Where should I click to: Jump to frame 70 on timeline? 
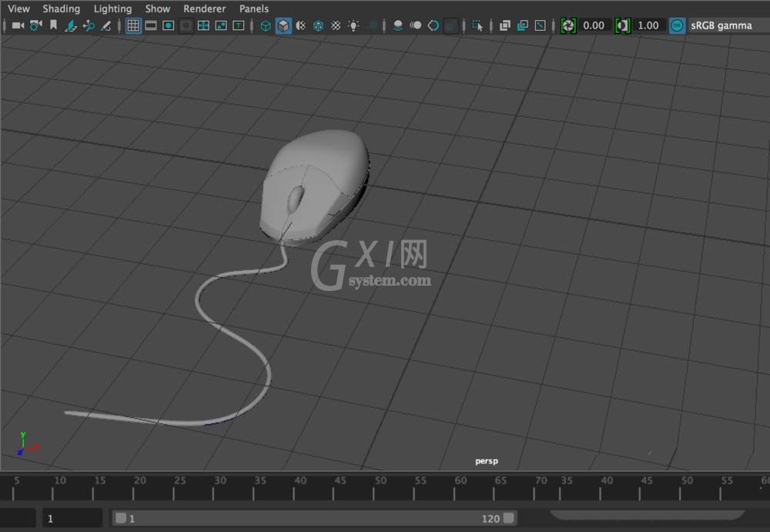[534, 487]
